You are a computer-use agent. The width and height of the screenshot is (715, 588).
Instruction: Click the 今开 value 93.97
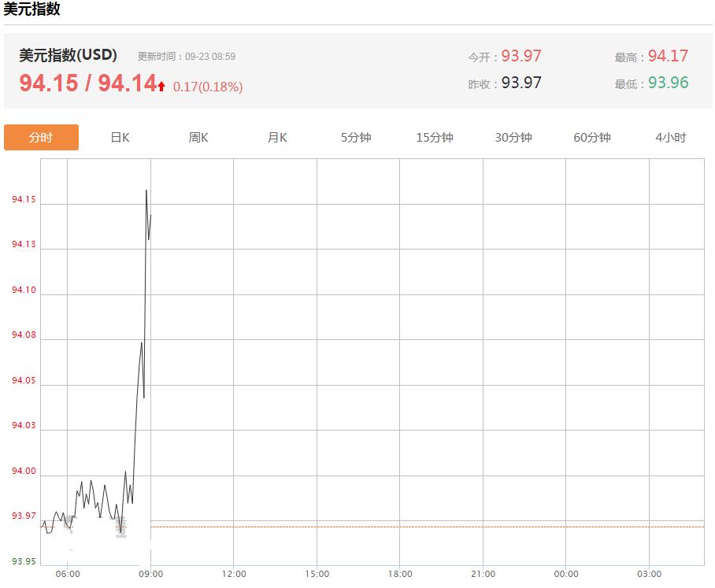[521, 56]
